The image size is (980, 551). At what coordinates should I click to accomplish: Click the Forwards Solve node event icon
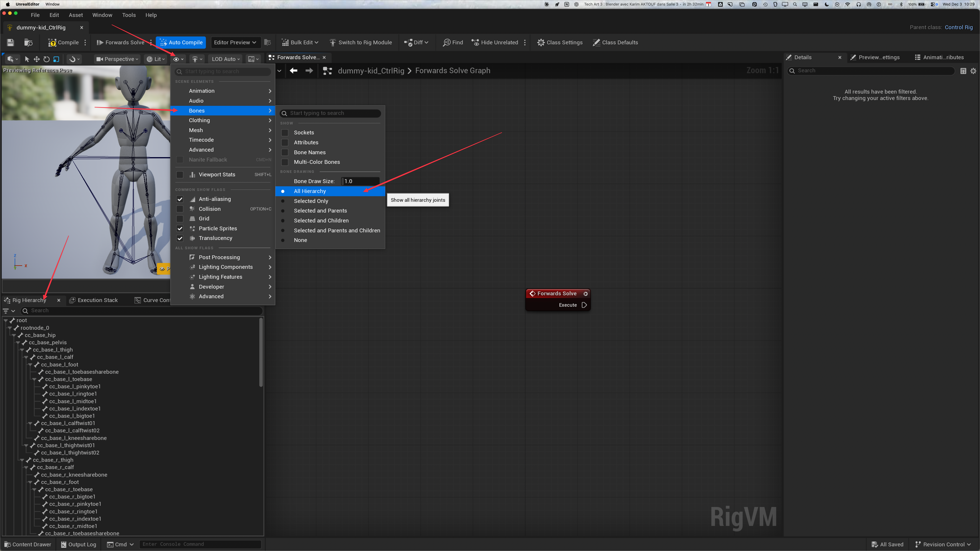(x=533, y=294)
